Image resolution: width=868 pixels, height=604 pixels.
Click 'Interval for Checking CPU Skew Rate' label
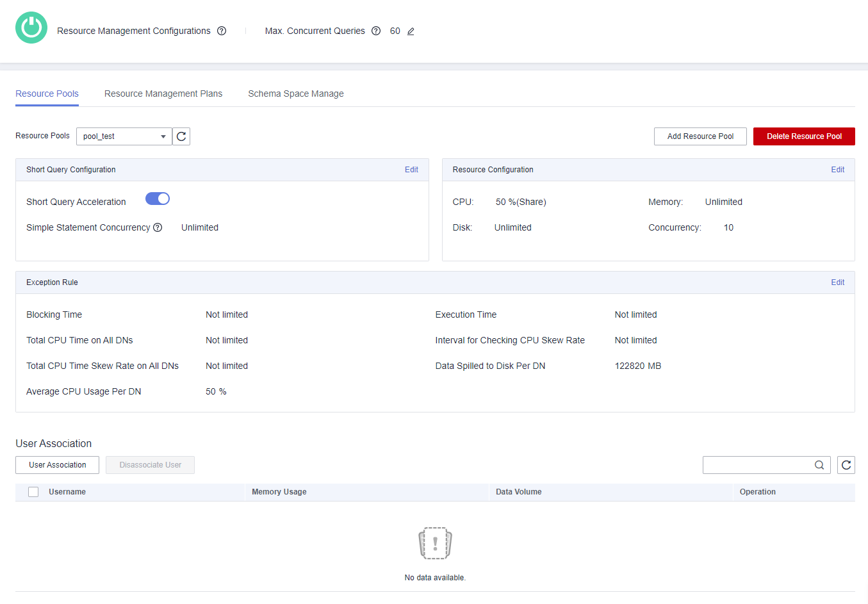point(510,340)
